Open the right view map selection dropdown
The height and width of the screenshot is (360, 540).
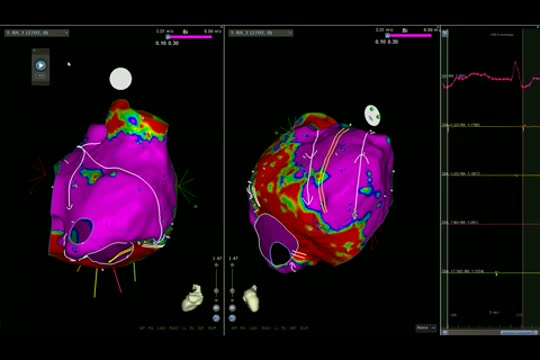[261, 33]
